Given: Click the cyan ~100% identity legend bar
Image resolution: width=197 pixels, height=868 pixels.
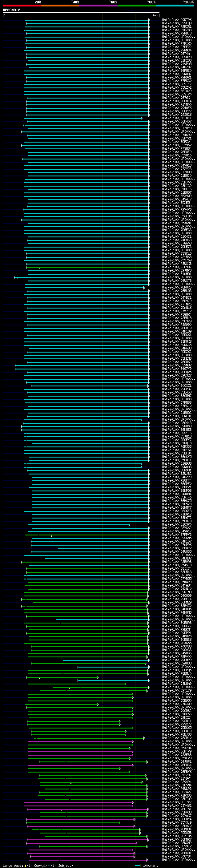Looking at the screenshot, I should click(x=175, y=6).
